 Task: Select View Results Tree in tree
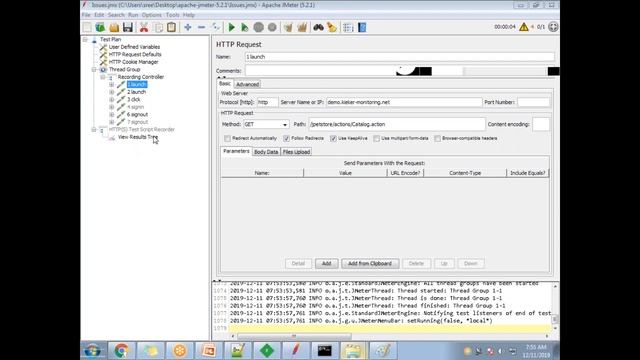tap(138, 137)
